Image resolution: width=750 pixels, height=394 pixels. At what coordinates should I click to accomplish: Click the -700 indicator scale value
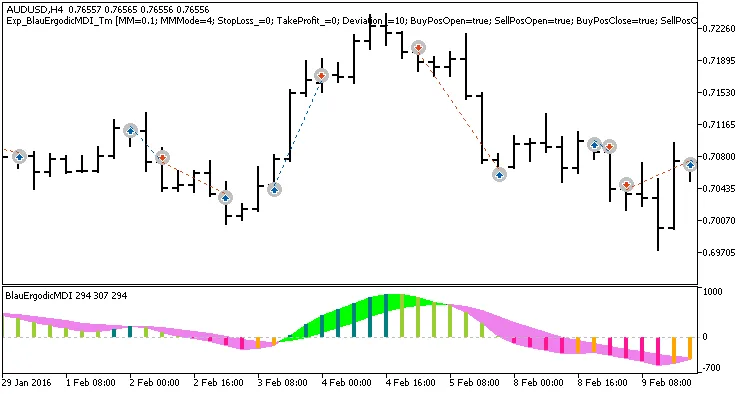(x=712, y=368)
